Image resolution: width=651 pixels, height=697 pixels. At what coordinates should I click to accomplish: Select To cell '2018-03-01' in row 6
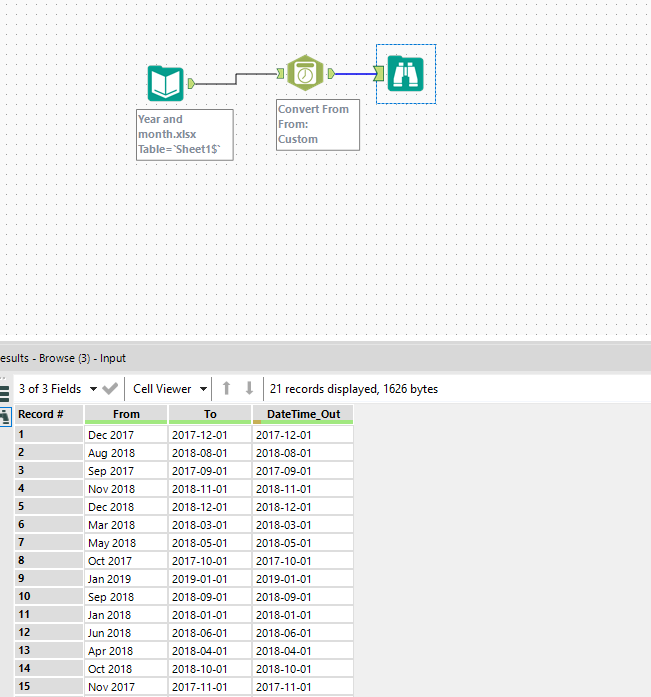(210, 525)
